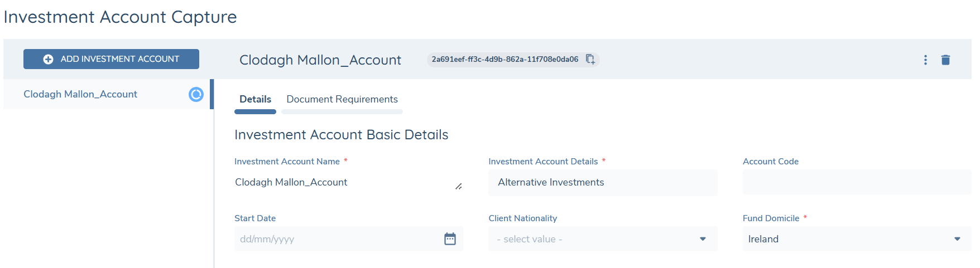Click the progress circle icon beside Clodagh Mallon_Account
This screenshot has height=268, width=980.
196,94
